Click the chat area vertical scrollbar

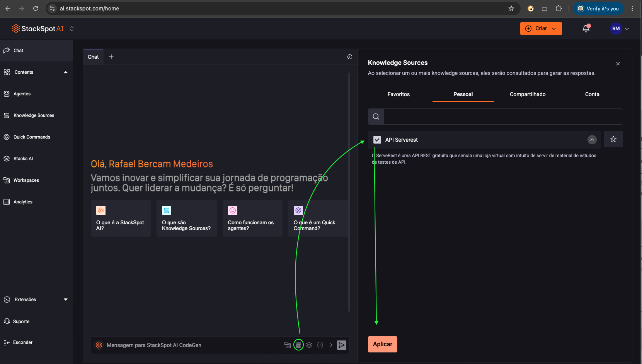coord(349,192)
